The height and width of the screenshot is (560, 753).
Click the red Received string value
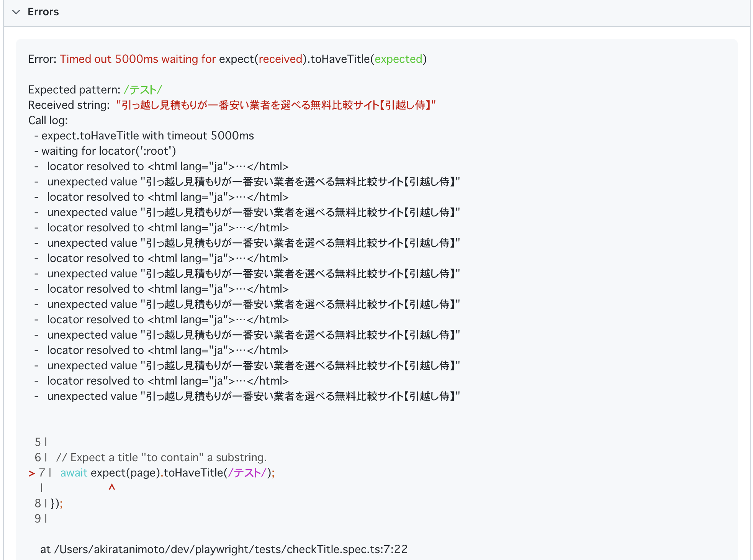(x=276, y=105)
